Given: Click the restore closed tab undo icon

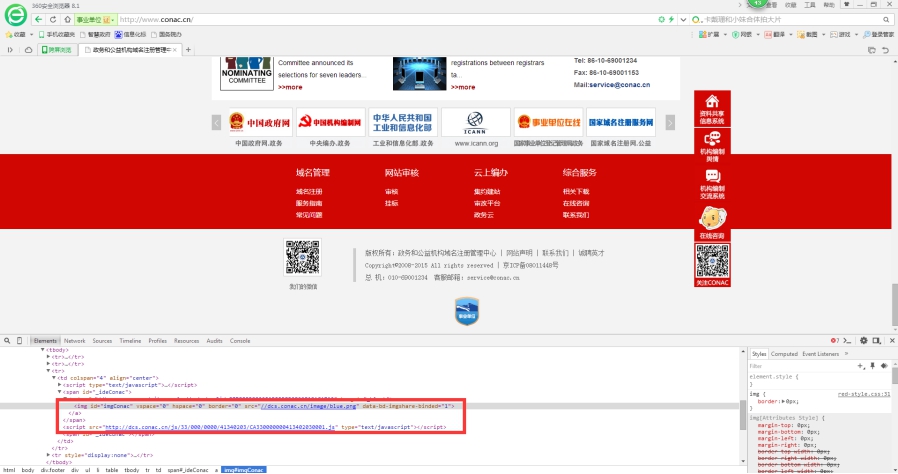Looking at the screenshot, I should click(885, 50).
